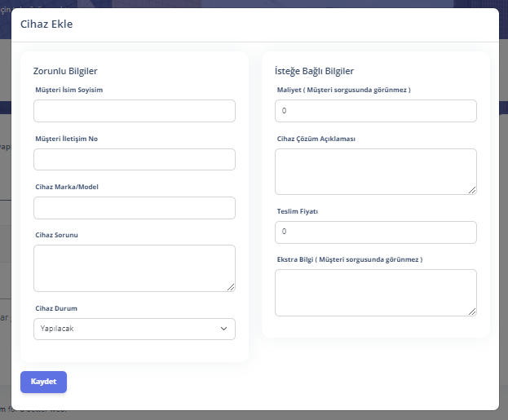The width and height of the screenshot is (508, 420).
Task: Click the Teslim Fiyatı label
Action: (x=298, y=211)
